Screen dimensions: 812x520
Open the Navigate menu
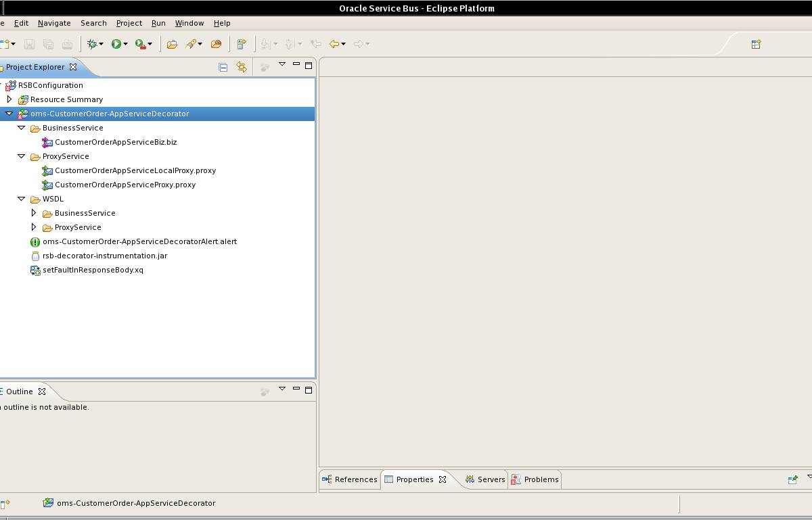[54, 23]
